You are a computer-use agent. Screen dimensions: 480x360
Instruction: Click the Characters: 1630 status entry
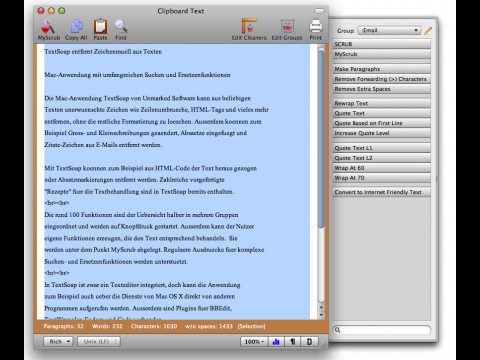154,326
